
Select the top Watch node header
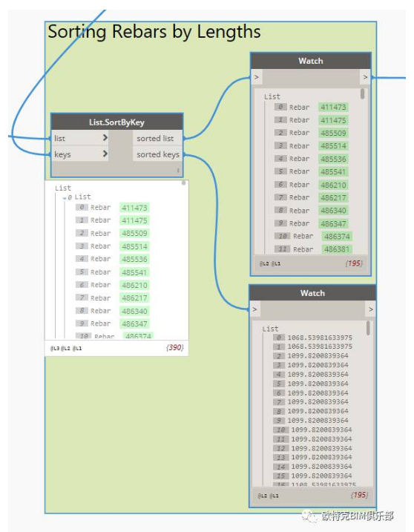pyautogui.click(x=310, y=61)
